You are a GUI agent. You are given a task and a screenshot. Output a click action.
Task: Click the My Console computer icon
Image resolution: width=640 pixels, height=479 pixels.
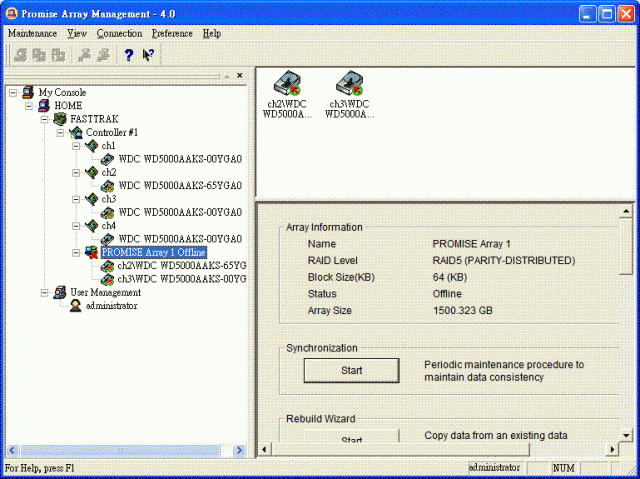coord(28,92)
